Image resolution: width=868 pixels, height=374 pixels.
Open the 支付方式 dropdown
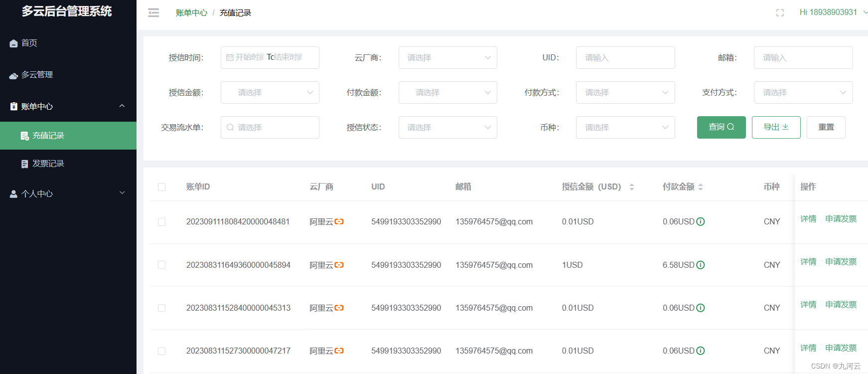coord(803,92)
